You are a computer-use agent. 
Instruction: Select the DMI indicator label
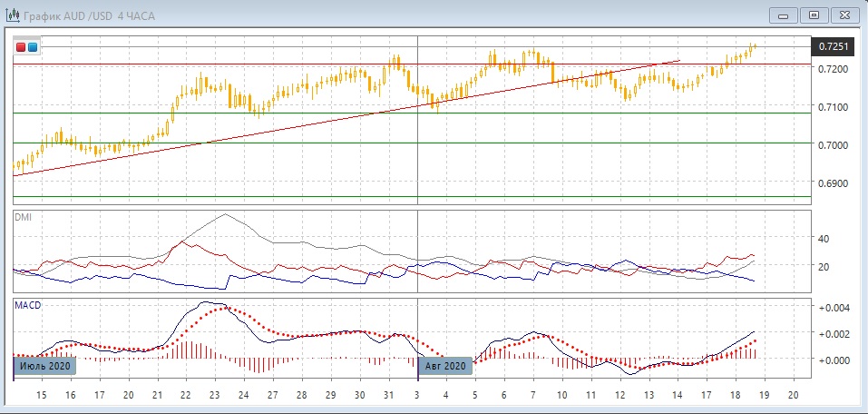(23, 217)
